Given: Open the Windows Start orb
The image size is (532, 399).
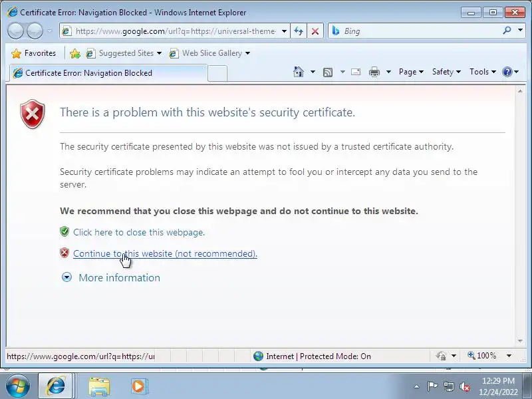Looking at the screenshot, I should click(x=17, y=386).
